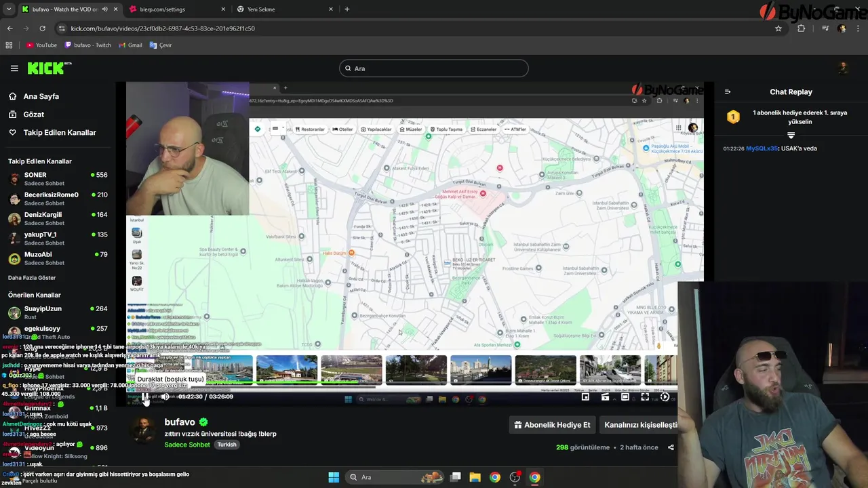Enter fullscreen video mode
Viewport: 868px width, 488px height.
[645, 397]
